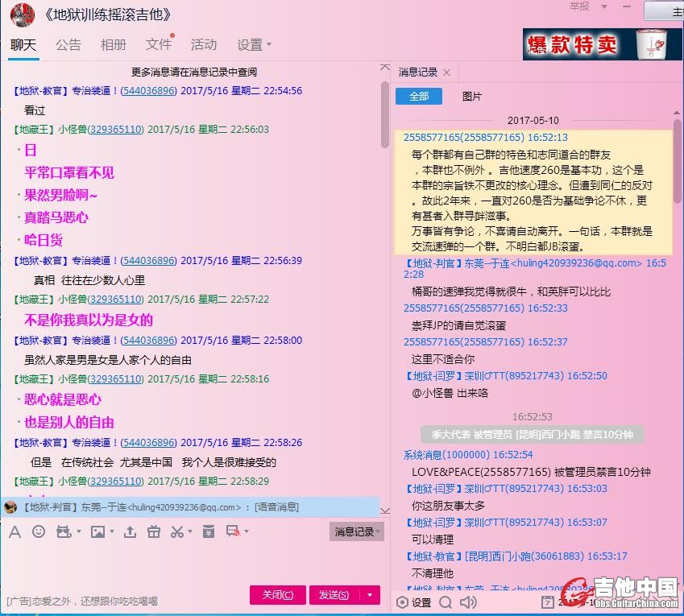This screenshot has width=684, height=616.
Task: Click 小怪兽 QQ number link at 22:56:03
Action: pos(115,130)
